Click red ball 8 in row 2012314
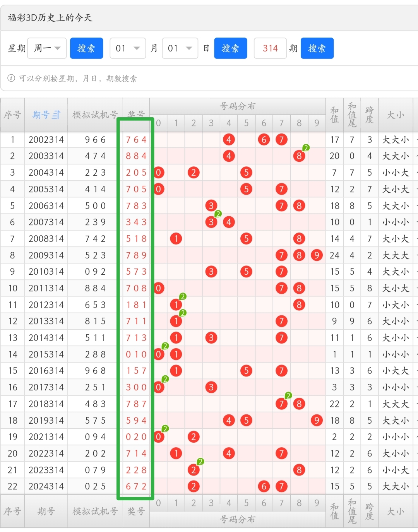 coord(299,305)
